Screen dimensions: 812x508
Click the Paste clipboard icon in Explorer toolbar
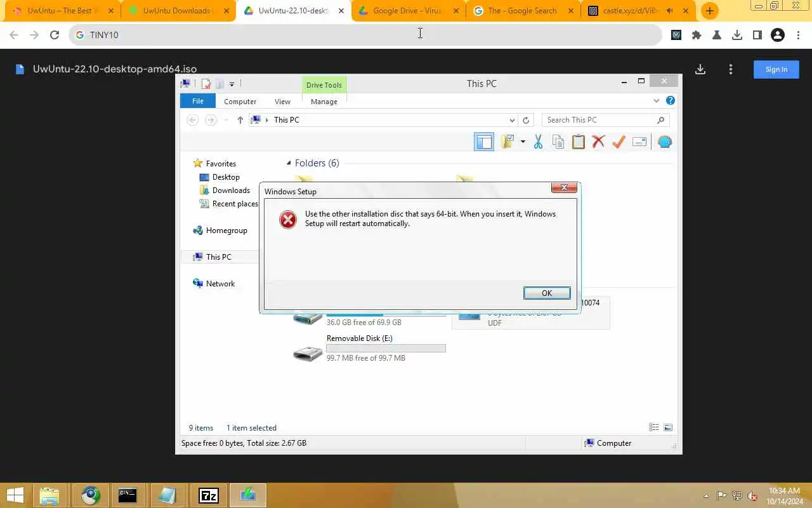click(x=578, y=142)
